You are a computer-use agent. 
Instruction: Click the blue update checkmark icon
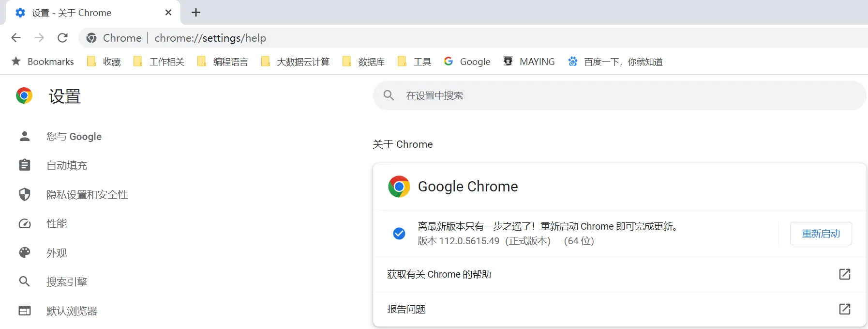point(399,234)
